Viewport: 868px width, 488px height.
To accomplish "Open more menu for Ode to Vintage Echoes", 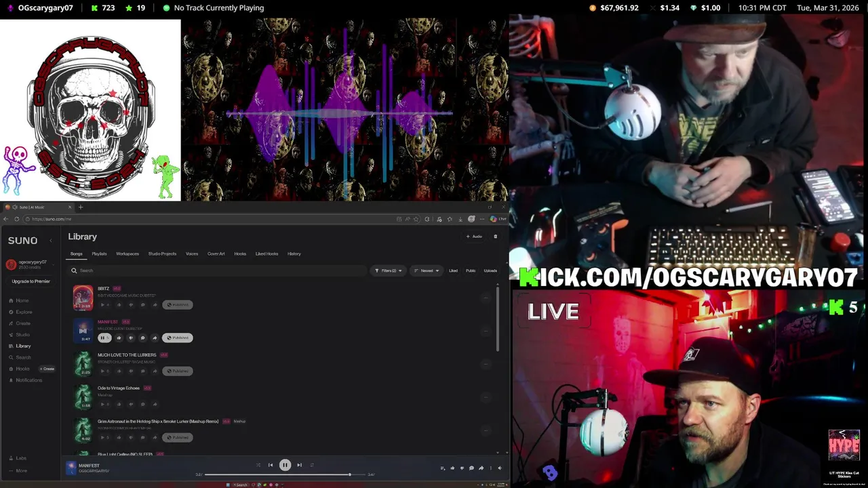I will click(485, 397).
